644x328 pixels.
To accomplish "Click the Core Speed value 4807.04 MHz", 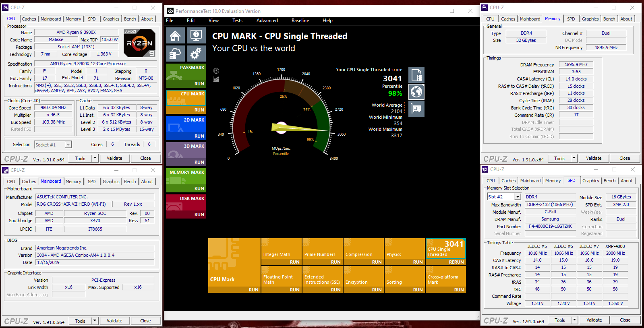I will click(53, 108).
